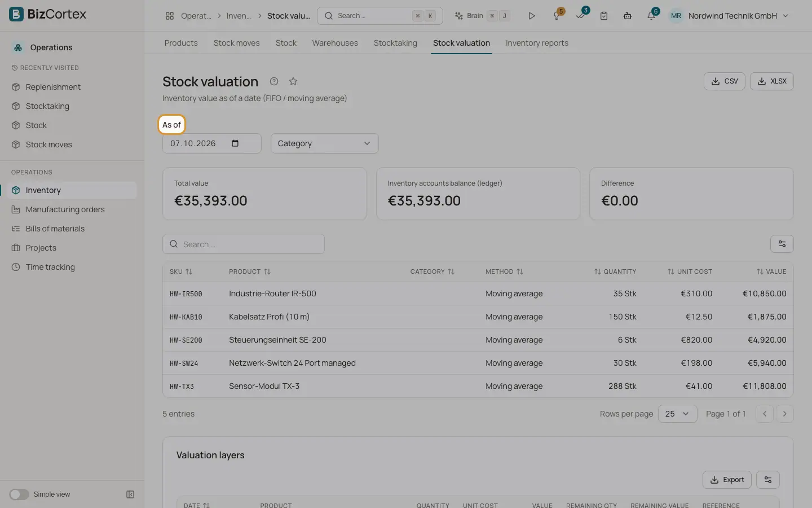The width and height of the screenshot is (812, 508).
Task: Switch to the Stock moves tab
Action: click(237, 43)
